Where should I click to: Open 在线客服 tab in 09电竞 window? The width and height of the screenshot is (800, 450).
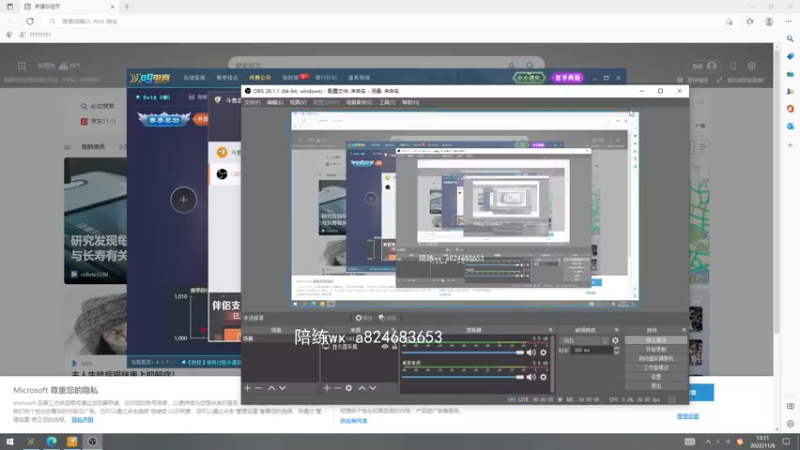(x=194, y=78)
